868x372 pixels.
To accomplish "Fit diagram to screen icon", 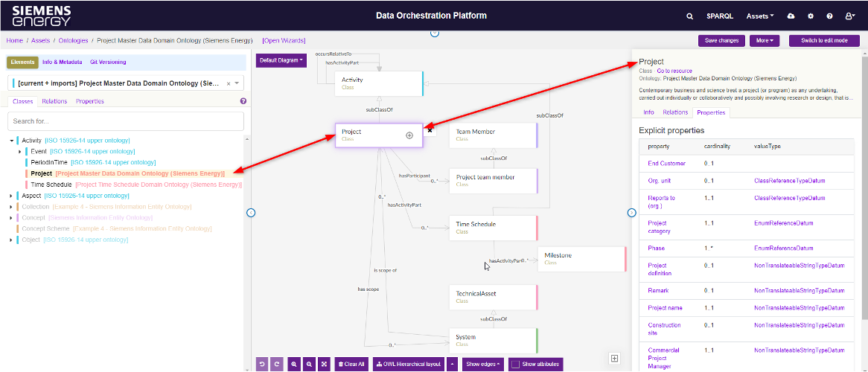I will pos(324,364).
